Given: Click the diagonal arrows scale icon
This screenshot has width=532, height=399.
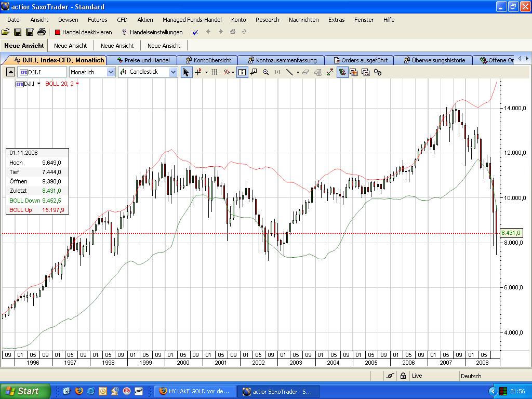Looking at the screenshot, I should point(330,72).
